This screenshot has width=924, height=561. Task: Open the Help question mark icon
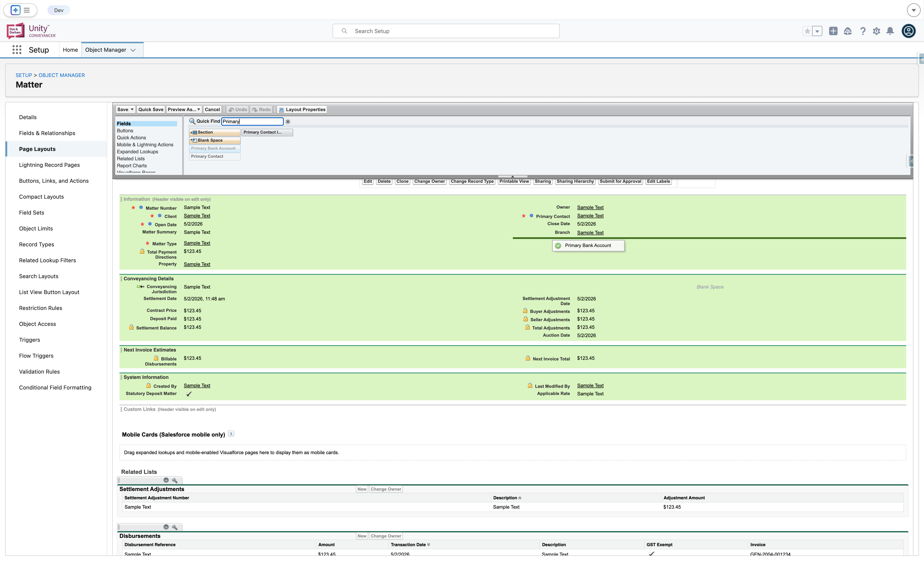(863, 31)
